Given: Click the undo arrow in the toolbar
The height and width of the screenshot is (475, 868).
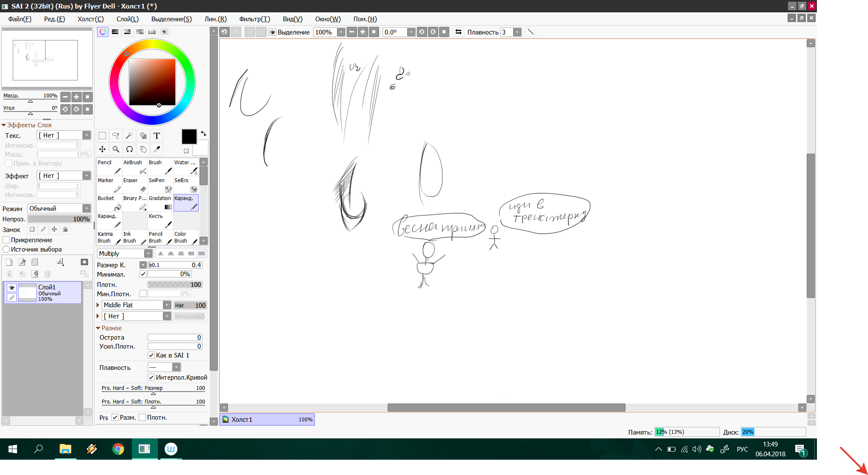Looking at the screenshot, I should 225,32.
